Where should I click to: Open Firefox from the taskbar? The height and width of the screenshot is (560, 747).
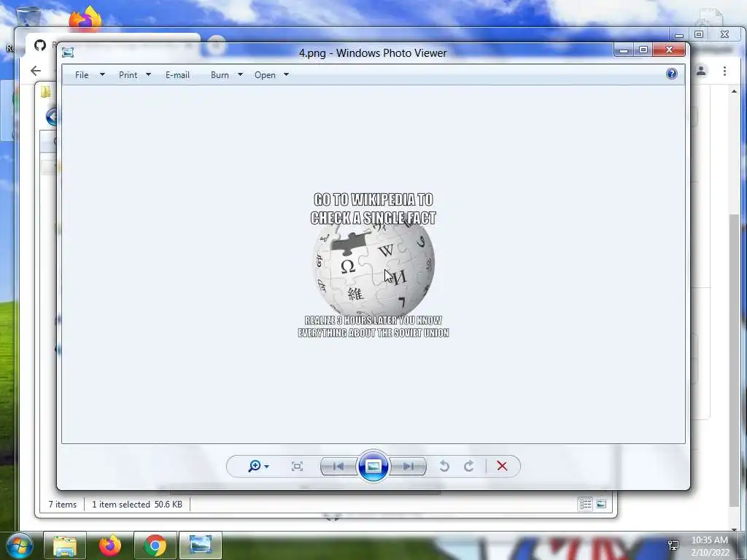point(110,545)
